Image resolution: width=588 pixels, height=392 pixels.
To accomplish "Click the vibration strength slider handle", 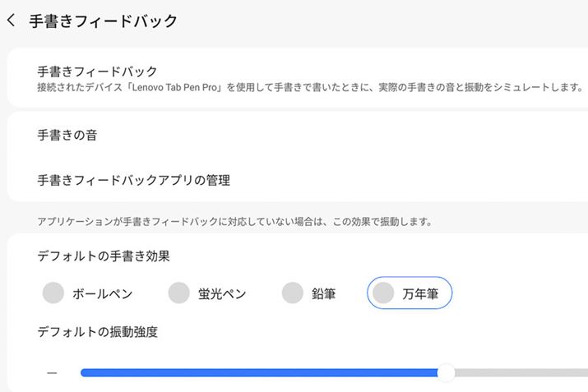I will point(446,373).
